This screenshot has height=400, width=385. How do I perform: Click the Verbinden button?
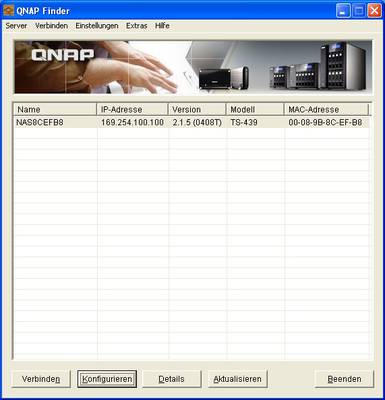click(x=41, y=379)
